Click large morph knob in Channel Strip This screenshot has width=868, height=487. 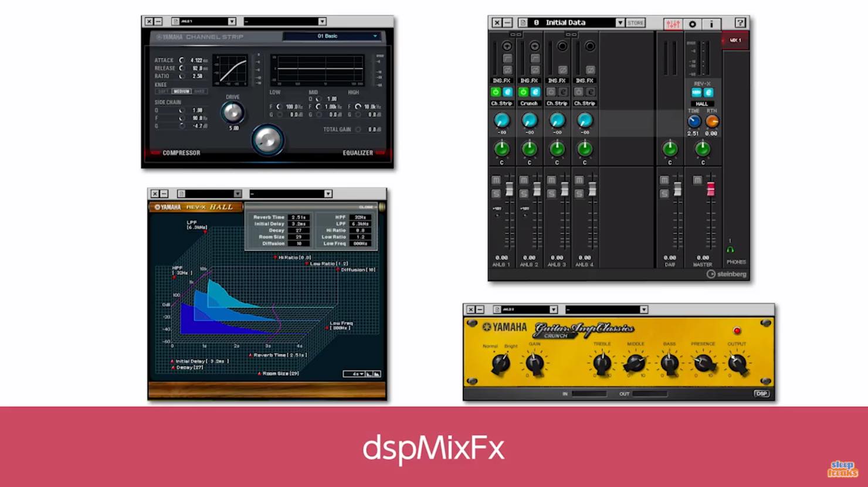[x=267, y=139]
